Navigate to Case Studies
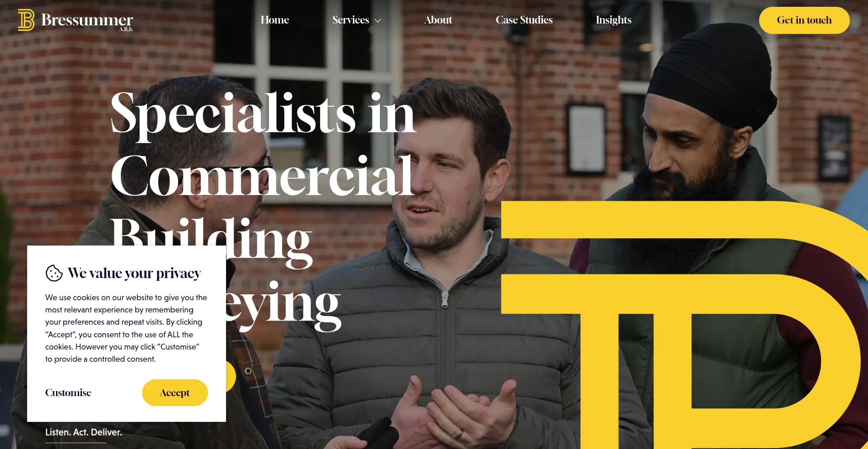This screenshot has height=449, width=868. click(x=524, y=20)
